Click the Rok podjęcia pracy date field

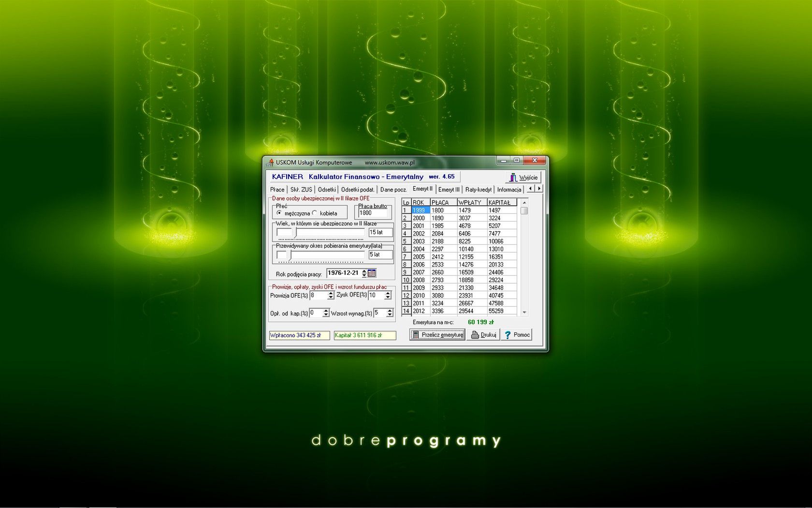click(344, 273)
